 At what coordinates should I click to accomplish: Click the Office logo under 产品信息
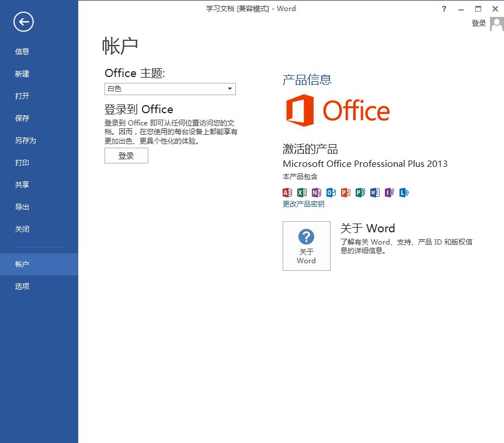click(338, 110)
